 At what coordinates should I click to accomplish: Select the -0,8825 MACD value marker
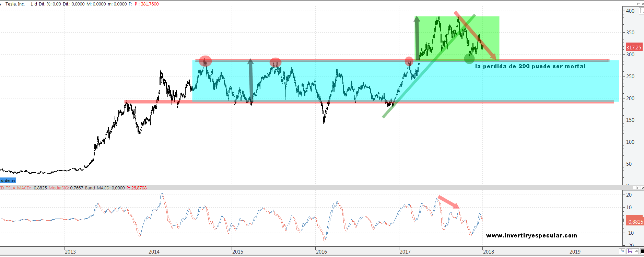pos(635,222)
